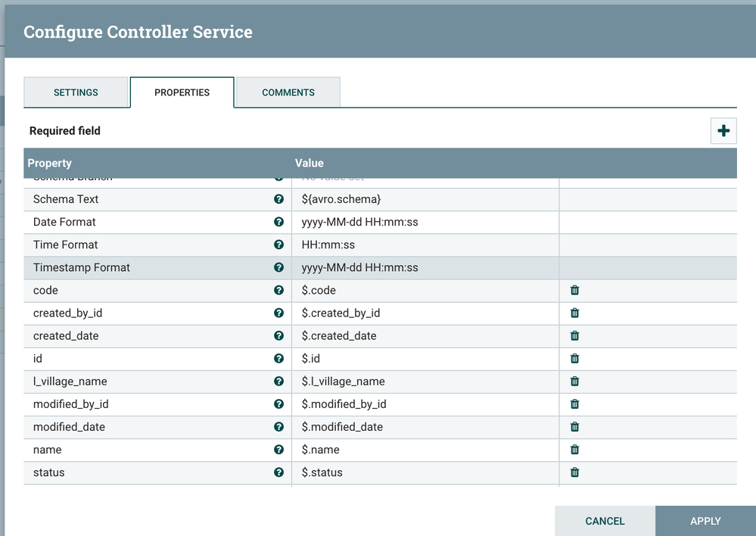Edit the Schema Text value ${avro.schema}
The height and width of the screenshot is (536, 756).
(425, 199)
